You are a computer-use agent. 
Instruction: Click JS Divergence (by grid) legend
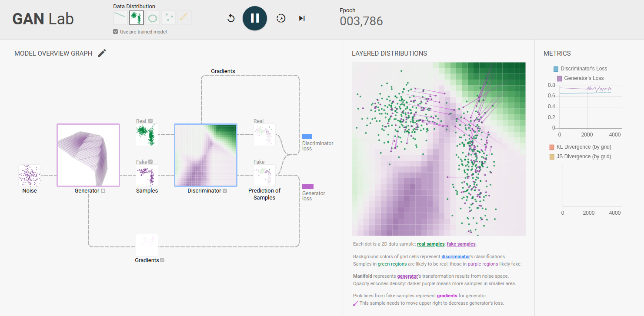click(580, 156)
